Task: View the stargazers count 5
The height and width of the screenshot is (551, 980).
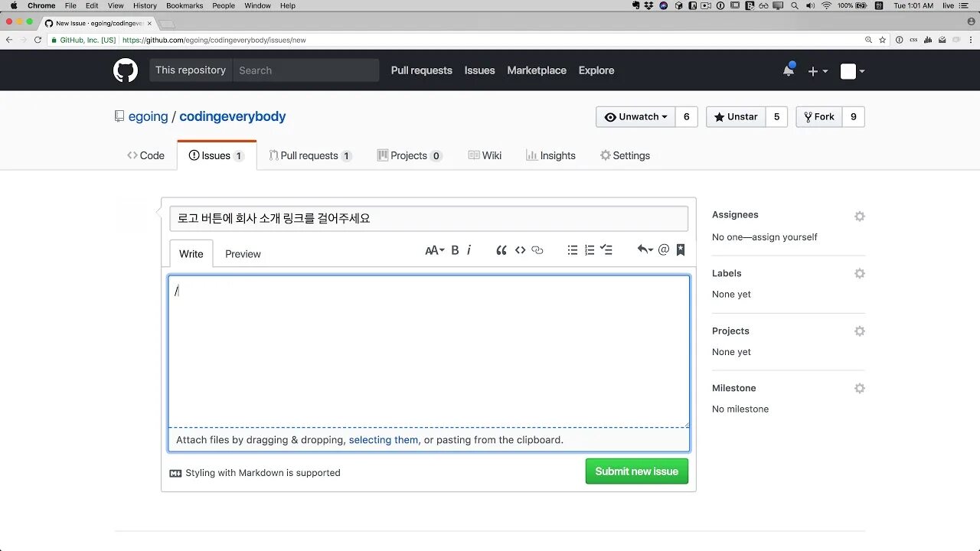Action: click(x=776, y=117)
